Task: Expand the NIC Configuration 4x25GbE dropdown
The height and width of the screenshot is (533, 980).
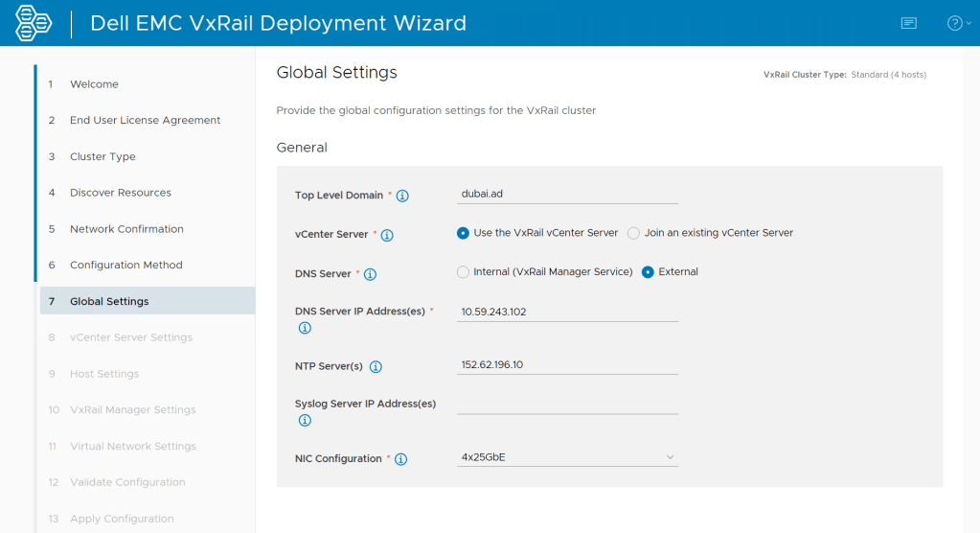Action: [x=567, y=457]
